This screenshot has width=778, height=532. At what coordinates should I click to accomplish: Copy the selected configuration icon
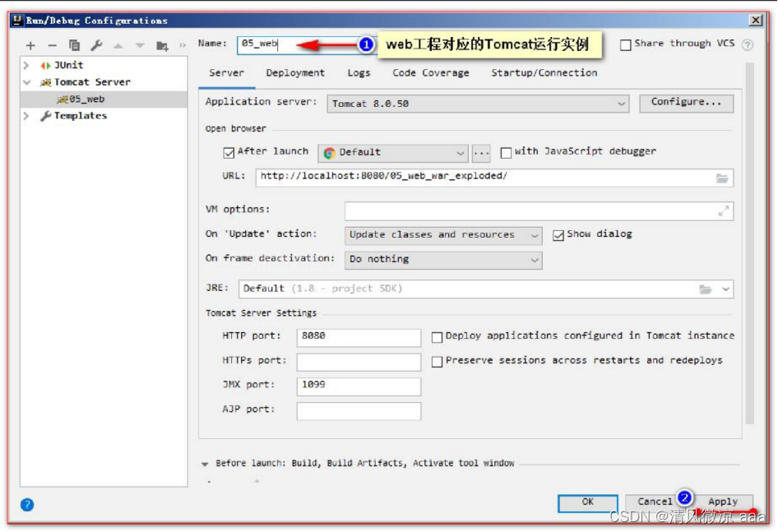click(74, 46)
